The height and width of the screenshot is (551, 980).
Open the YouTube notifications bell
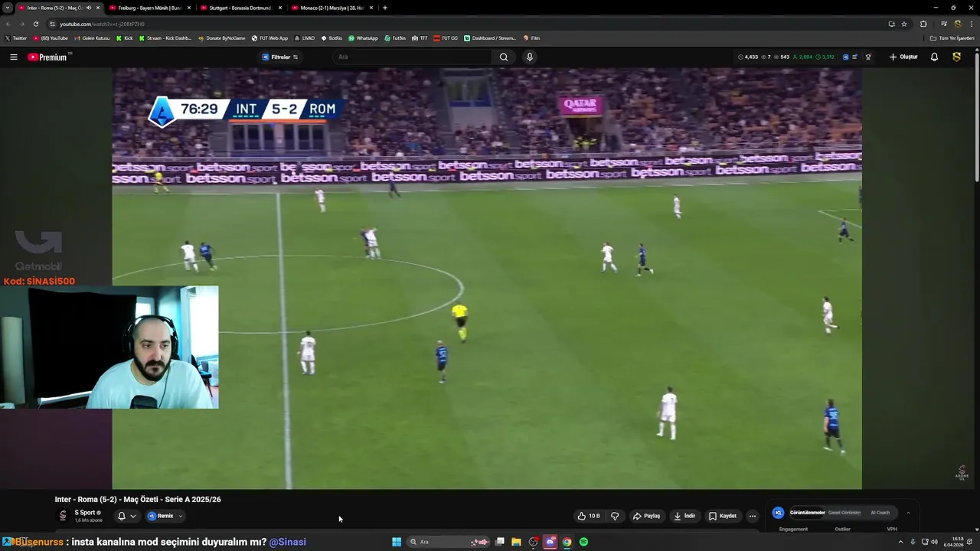934,57
